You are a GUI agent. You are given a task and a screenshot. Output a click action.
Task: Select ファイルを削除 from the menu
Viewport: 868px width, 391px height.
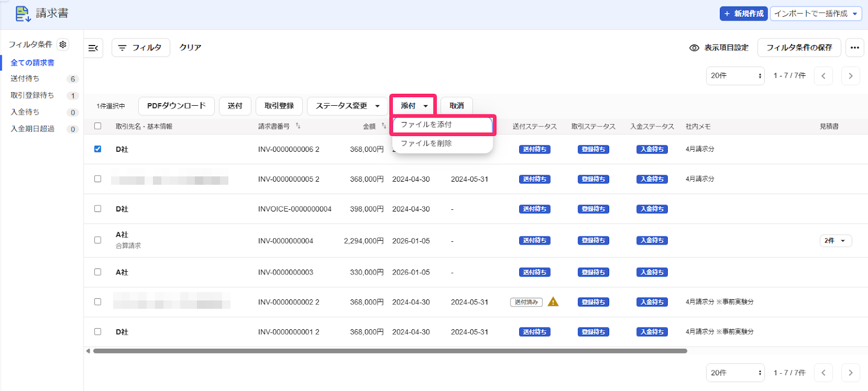pos(442,143)
